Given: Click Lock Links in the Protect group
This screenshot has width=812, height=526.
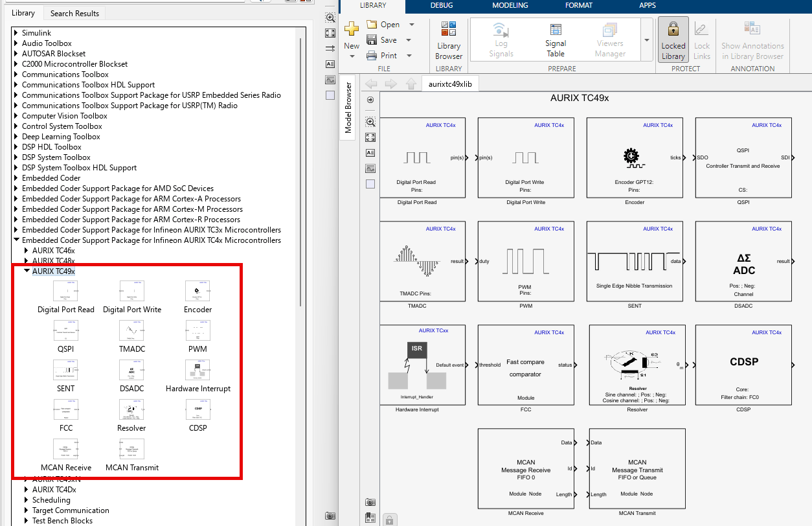Looking at the screenshot, I should coord(701,40).
